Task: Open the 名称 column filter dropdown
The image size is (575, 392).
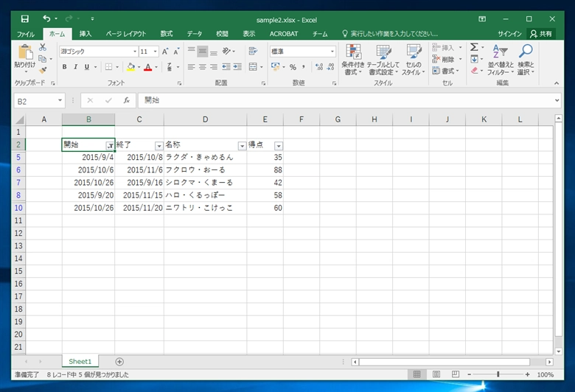Action: point(242,146)
